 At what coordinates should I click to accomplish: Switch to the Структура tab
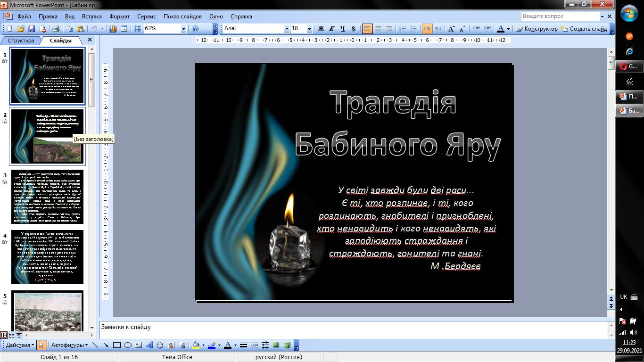click(21, 41)
